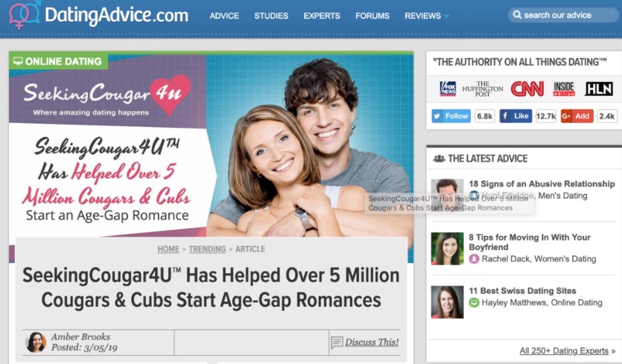Click the CNN logo
This screenshot has height=364, width=622.
[x=527, y=89]
